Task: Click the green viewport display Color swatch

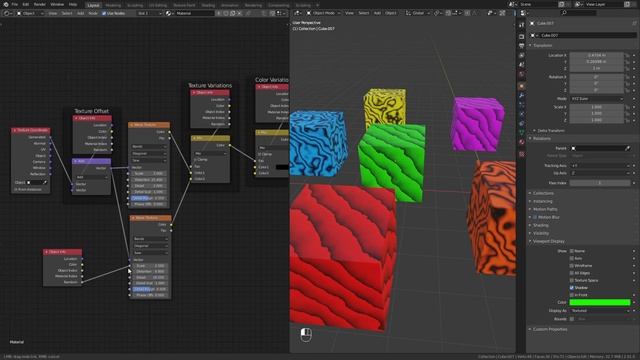Action: (x=600, y=302)
